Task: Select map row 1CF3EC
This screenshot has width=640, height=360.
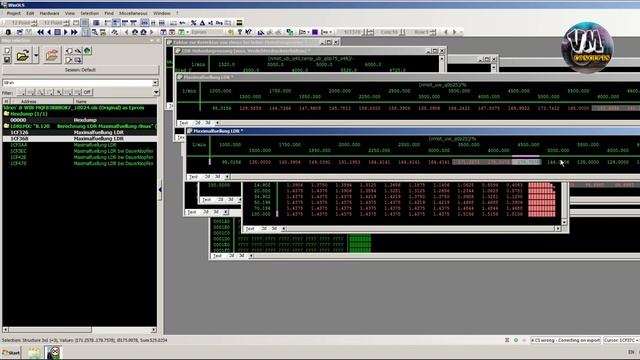Action: pos(80,151)
